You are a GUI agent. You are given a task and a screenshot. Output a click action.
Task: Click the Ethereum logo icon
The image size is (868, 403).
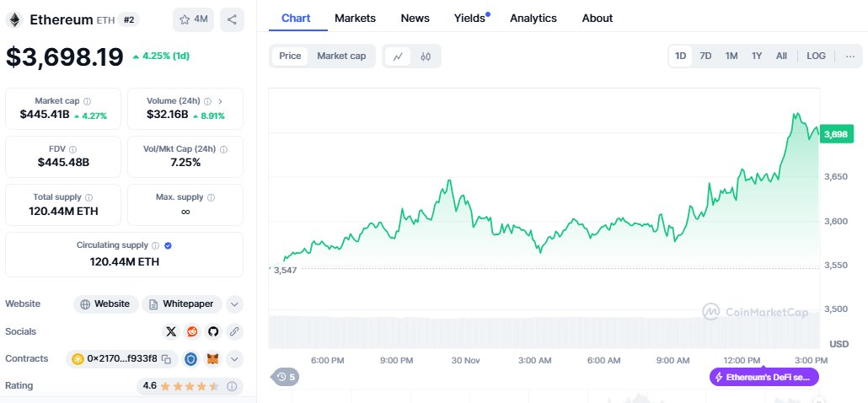click(13, 20)
